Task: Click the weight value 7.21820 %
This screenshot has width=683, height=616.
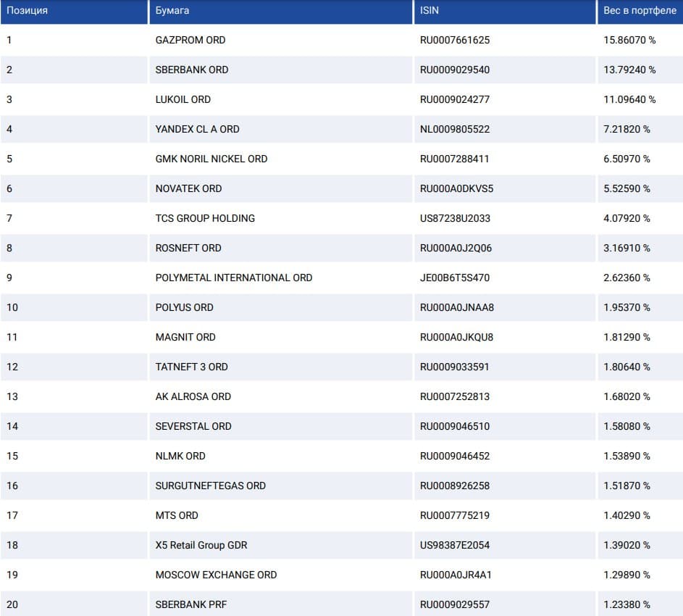Action: pos(627,129)
